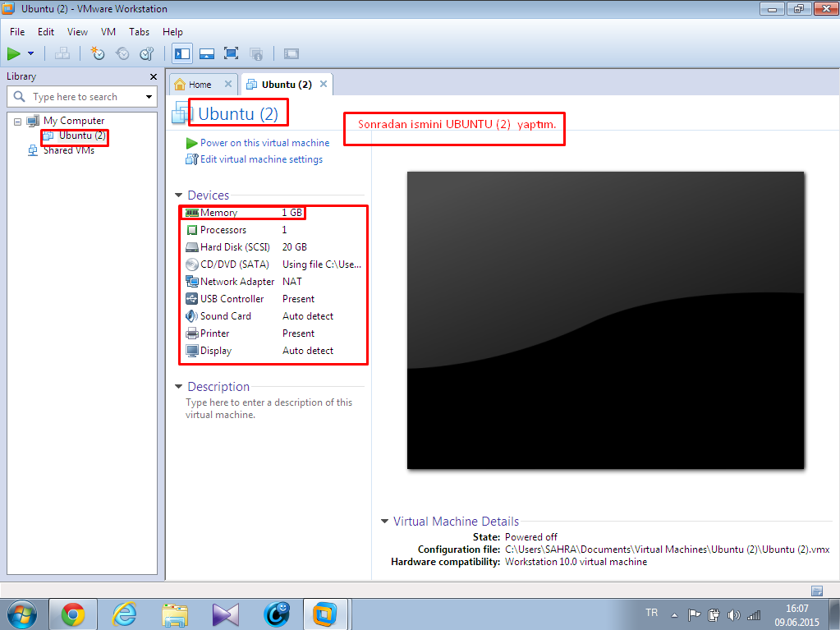The width and height of the screenshot is (840, 630).
Task: Click the status bar message log icon
Action: tap(817, 591)
